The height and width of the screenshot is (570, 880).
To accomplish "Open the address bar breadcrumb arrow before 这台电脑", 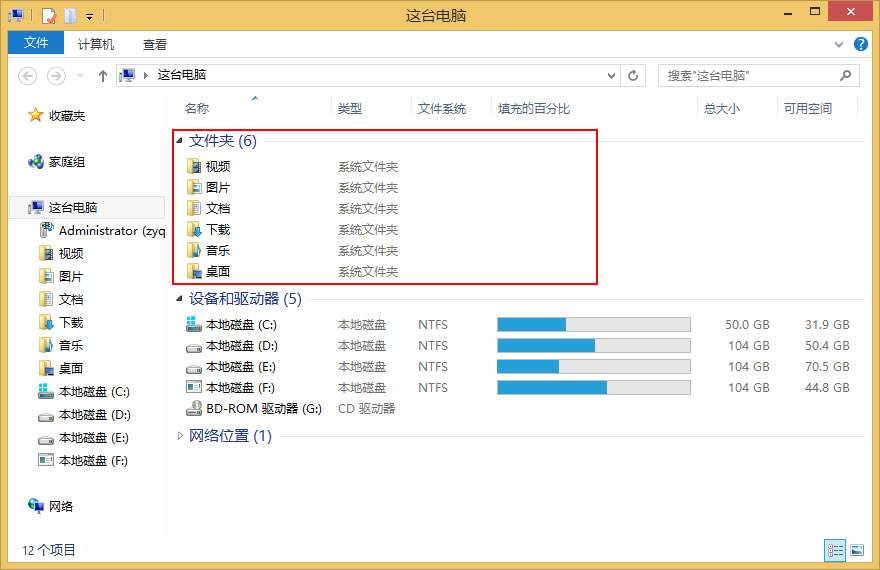I will [x=146, y=75].
